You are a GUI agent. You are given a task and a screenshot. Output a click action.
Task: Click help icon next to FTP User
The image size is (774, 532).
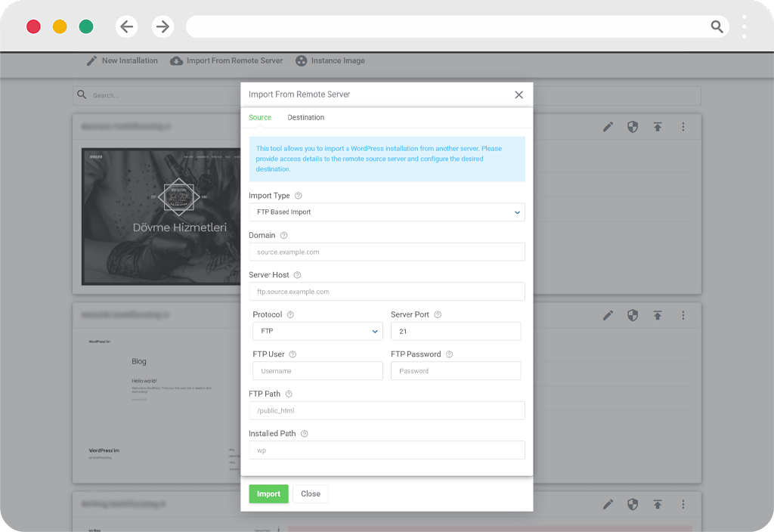point(293,354)
